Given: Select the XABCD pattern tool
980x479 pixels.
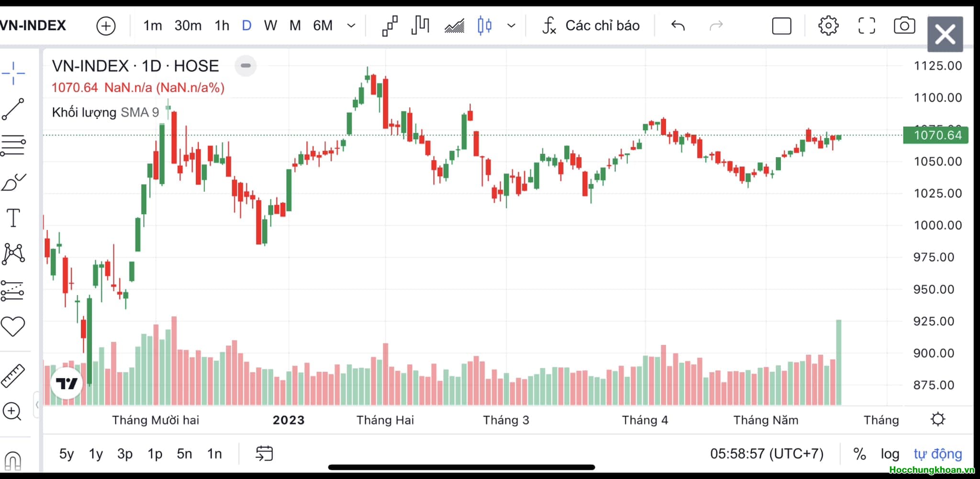Looking at the screenshot, I should tap(13, 253).
